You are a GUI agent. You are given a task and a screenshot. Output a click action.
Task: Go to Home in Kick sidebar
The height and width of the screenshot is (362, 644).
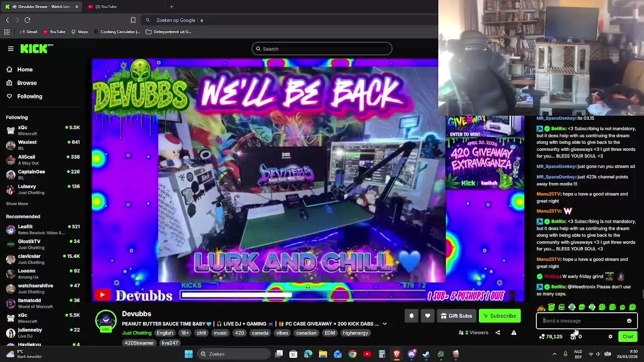pos(19,69)
